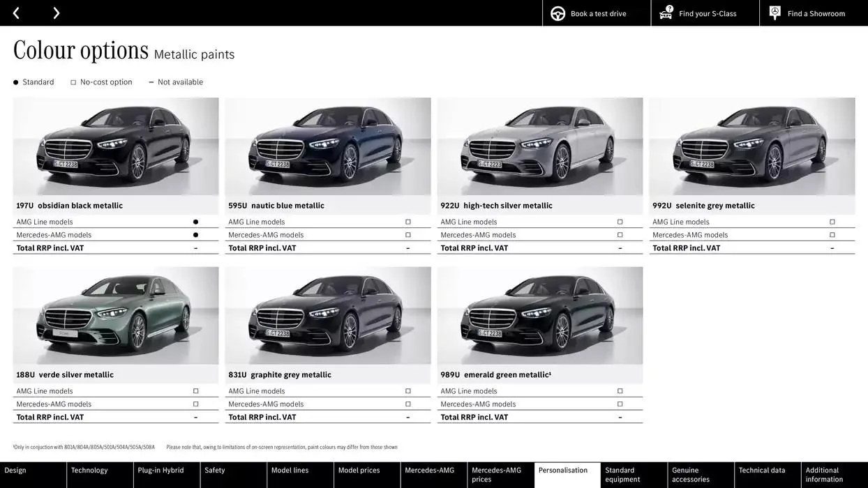Click the previous page arrow
The width and height of the screenshot is (868, 488).
coord(15,13)
